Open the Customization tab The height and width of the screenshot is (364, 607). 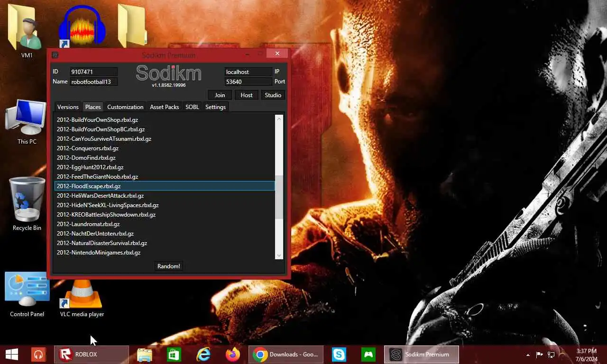[x=125, y=107]
